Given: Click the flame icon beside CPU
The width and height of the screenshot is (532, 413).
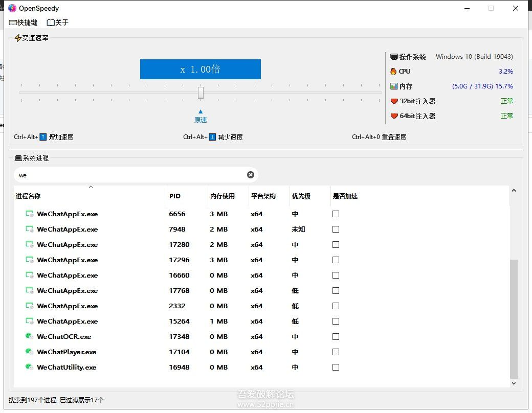Looking at the screenshot, I should click(x=393, y=71).
